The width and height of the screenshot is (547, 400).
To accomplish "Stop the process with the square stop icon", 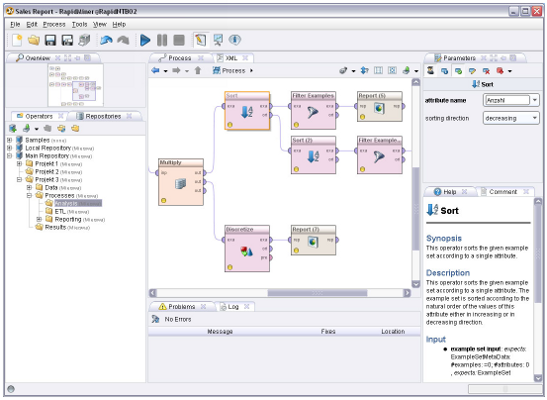I will [x=179, y=40].
